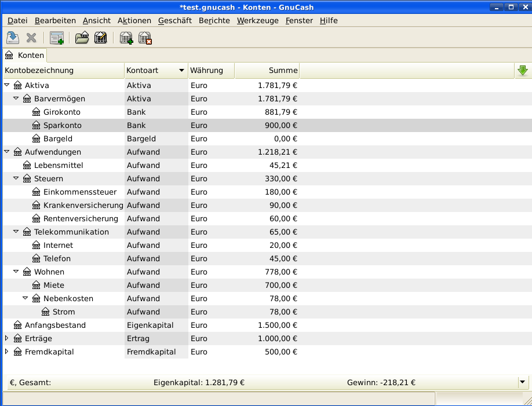Click the Delete account toolbar icon
The height and width of the screenshot is (406, 532).
145,38
